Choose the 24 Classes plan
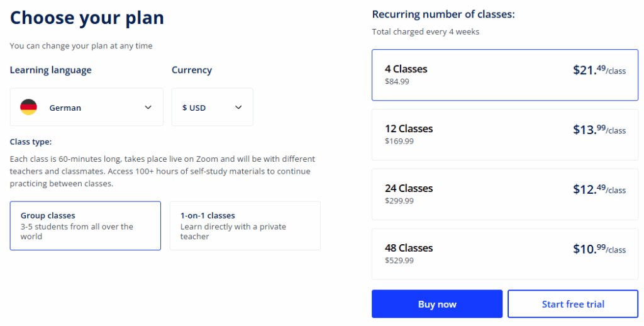 504,194
